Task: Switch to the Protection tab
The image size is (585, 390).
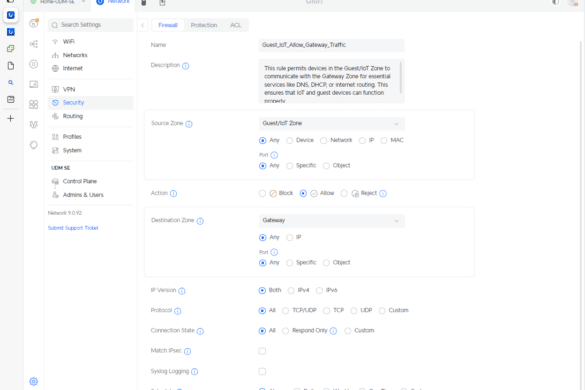Action: [x=204, y=25]
